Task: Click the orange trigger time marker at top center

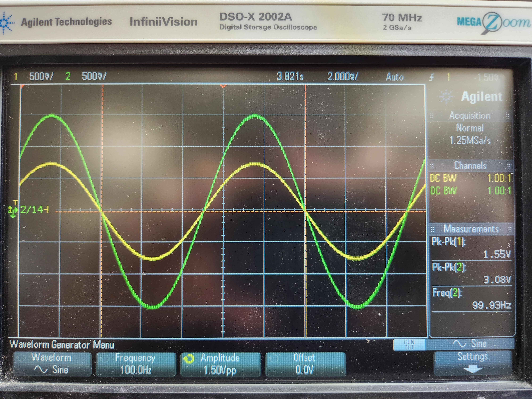Action: 223,86
